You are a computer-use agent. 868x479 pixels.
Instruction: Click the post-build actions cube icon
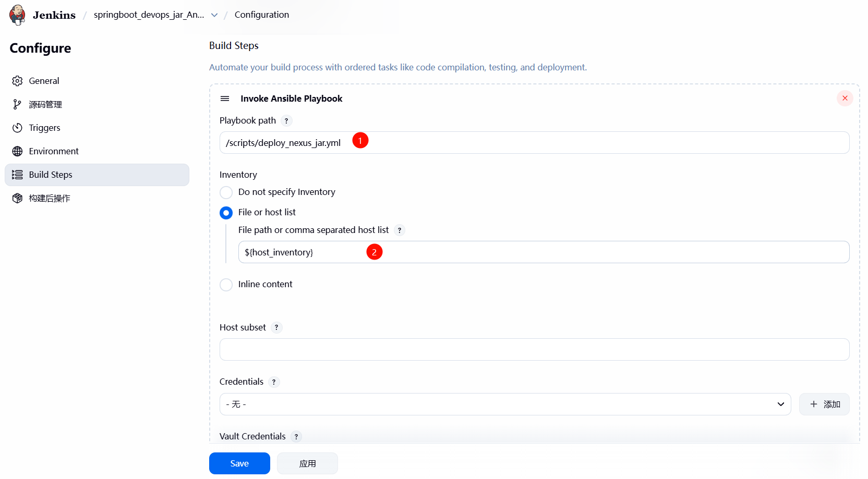pos(18,198)
